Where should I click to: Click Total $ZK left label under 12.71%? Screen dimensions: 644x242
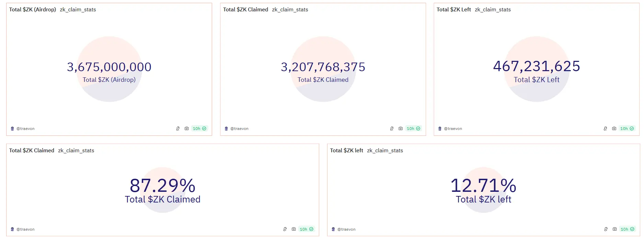483,199
